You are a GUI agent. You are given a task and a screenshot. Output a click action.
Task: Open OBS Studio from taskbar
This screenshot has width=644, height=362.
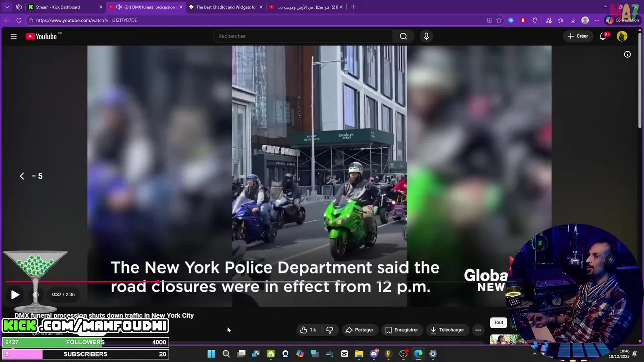[404, 354]
